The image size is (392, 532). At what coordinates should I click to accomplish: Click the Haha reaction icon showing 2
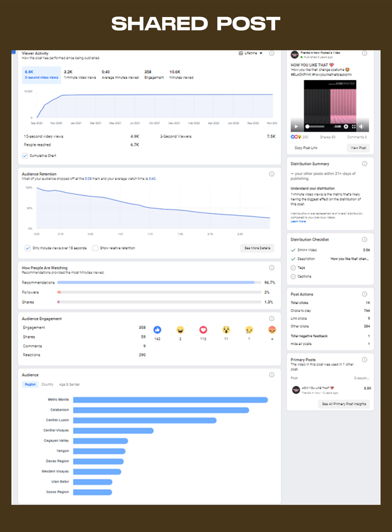pyautogui.click(x=180, y=330)
